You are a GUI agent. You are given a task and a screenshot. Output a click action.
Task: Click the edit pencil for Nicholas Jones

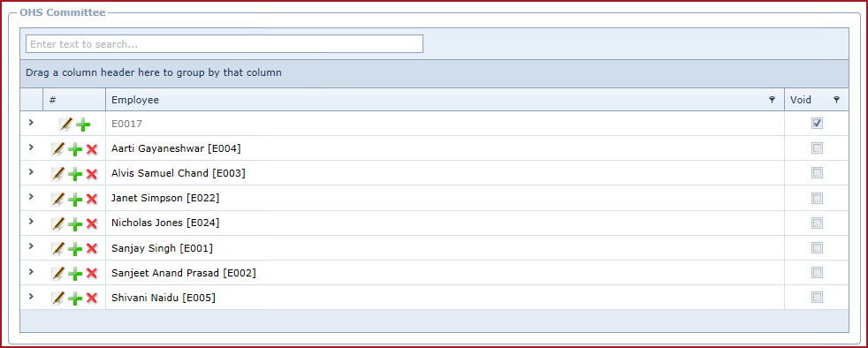pos(58,223)
